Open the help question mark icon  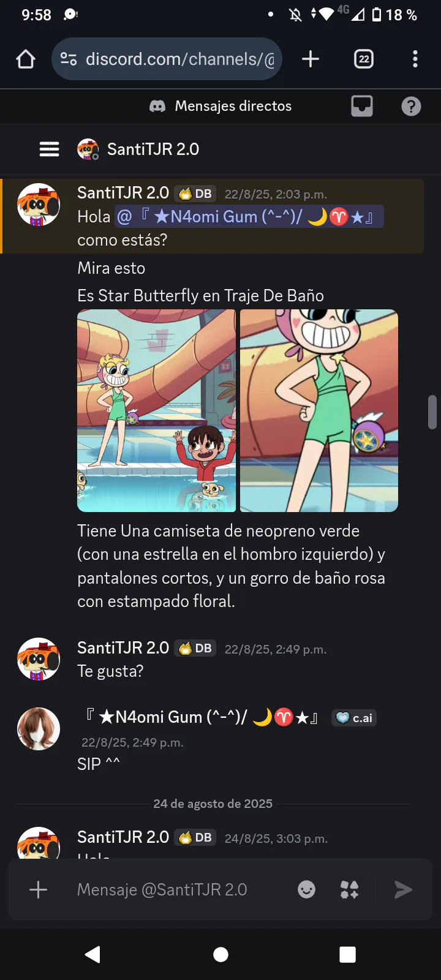click(411, 107)
